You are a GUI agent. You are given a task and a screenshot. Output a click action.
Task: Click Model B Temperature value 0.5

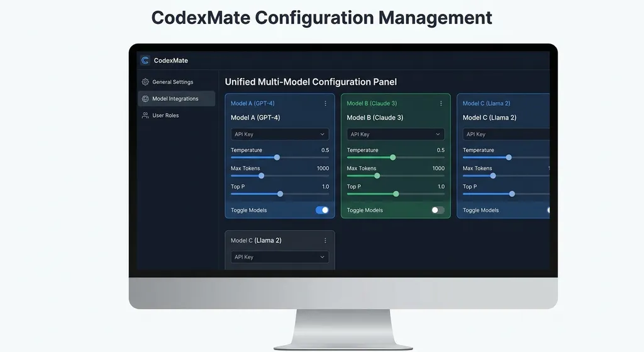tap(441, 150)
